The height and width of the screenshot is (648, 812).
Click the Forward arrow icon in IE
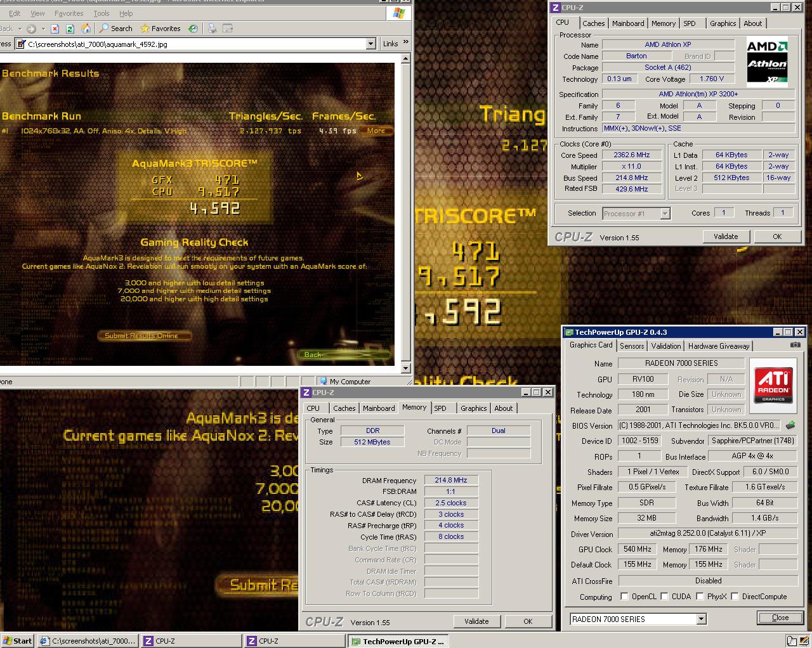pyautogui.click(x=31, y=29)
